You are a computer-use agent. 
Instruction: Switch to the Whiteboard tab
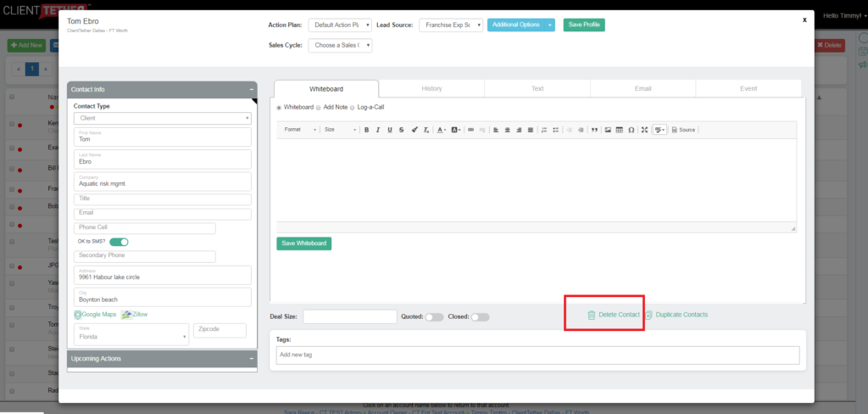(326, 89)
